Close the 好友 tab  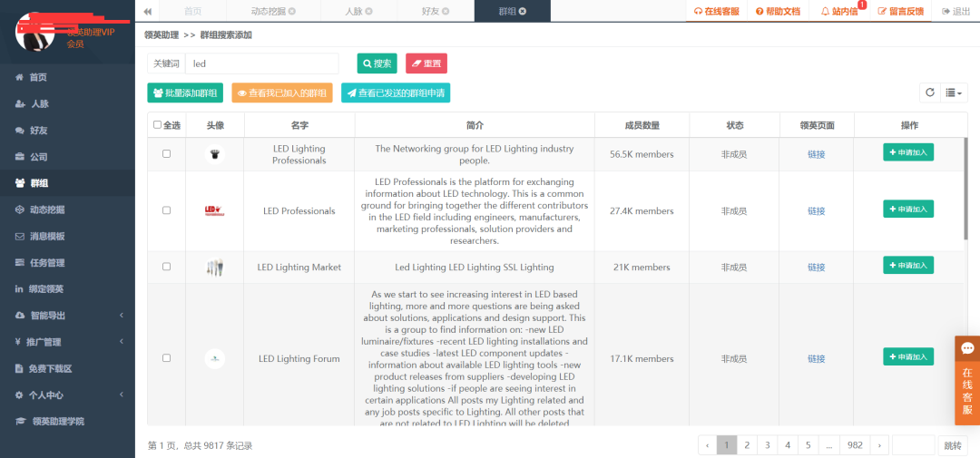446,11
